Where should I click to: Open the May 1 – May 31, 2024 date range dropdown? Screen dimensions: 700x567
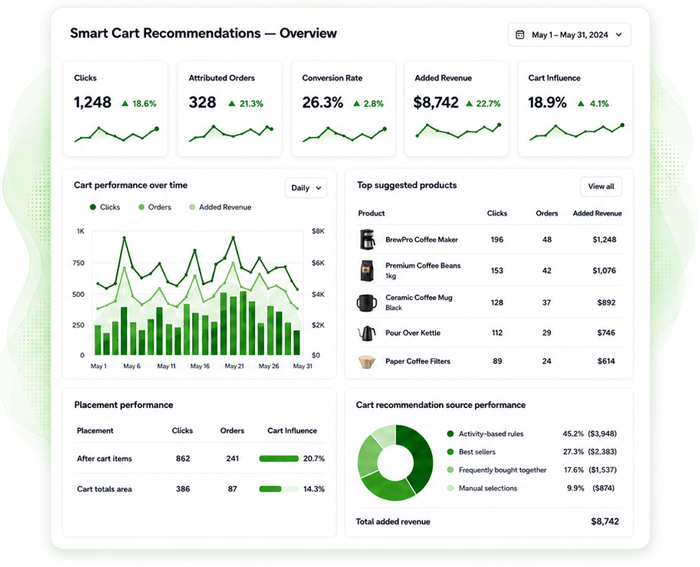[x=569, y=34]
